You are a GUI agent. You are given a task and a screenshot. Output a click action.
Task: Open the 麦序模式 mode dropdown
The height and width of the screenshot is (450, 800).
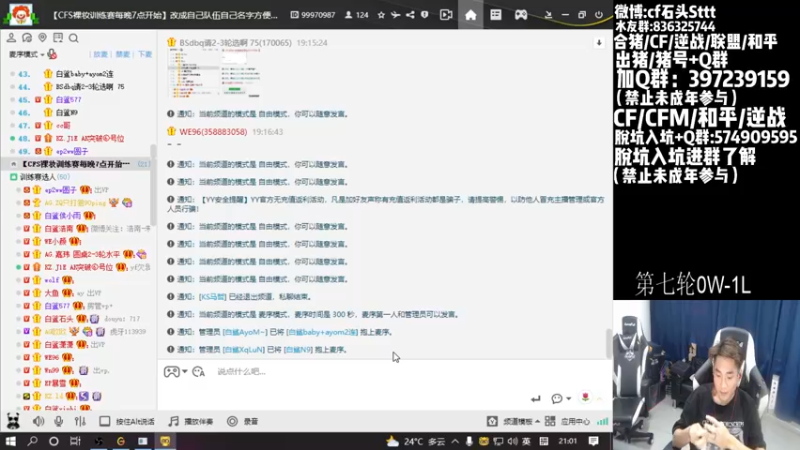27,54
